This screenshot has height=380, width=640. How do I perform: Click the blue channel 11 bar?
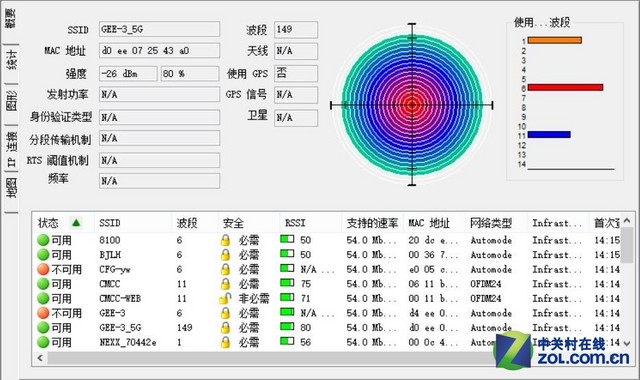(549, 134)
